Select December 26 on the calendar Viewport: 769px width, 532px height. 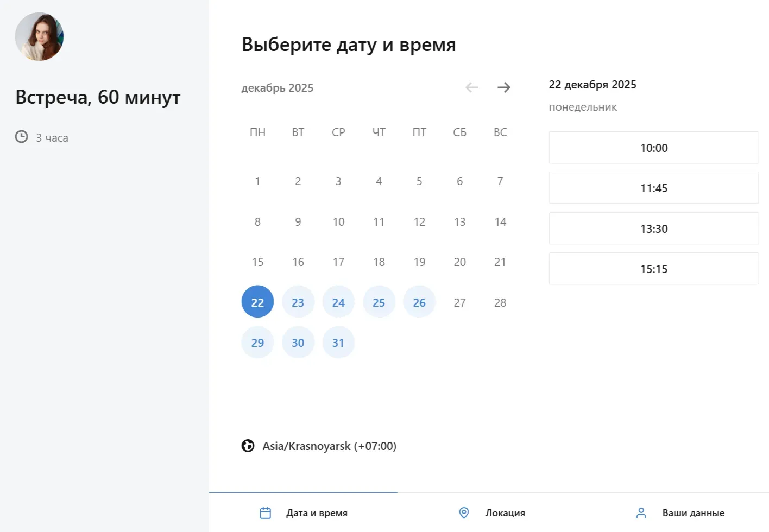coord(419,301)
